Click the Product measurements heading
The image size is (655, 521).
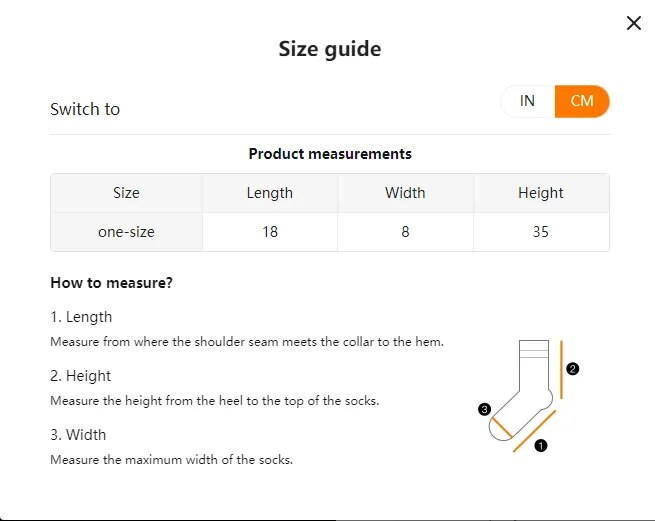pos(329,154)
